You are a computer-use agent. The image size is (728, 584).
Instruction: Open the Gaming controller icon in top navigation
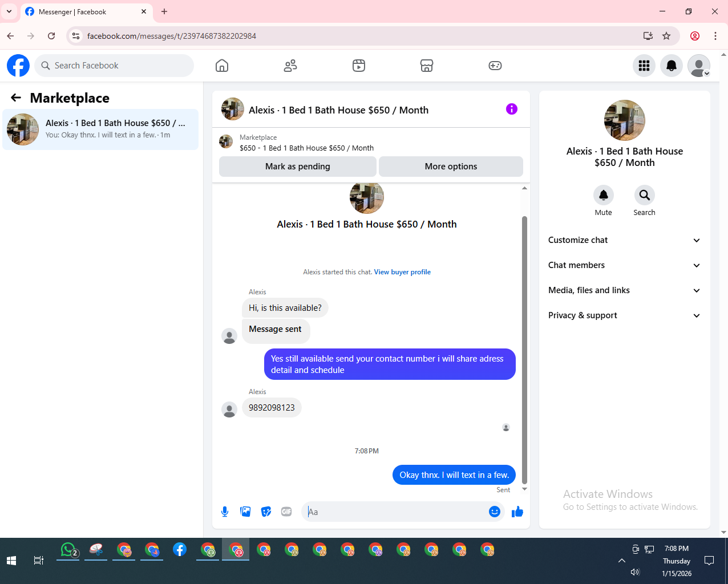click(x=495, y=66)
